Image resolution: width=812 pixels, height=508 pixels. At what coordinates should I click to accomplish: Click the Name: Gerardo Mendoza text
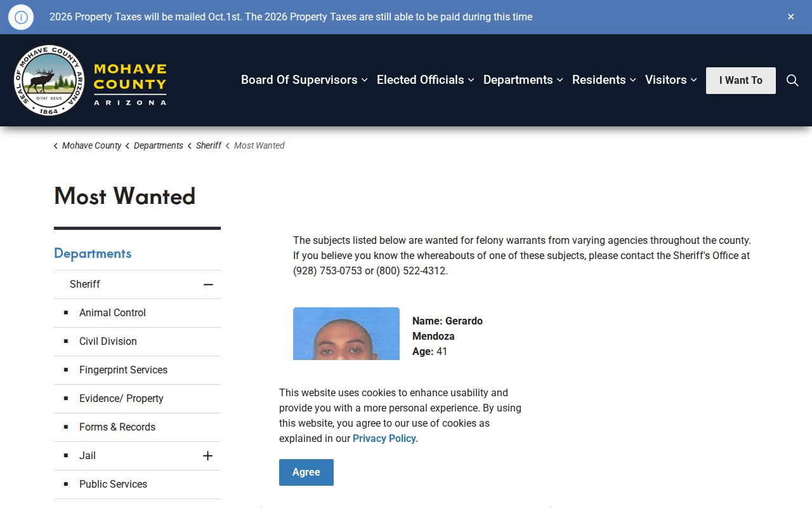447,328
